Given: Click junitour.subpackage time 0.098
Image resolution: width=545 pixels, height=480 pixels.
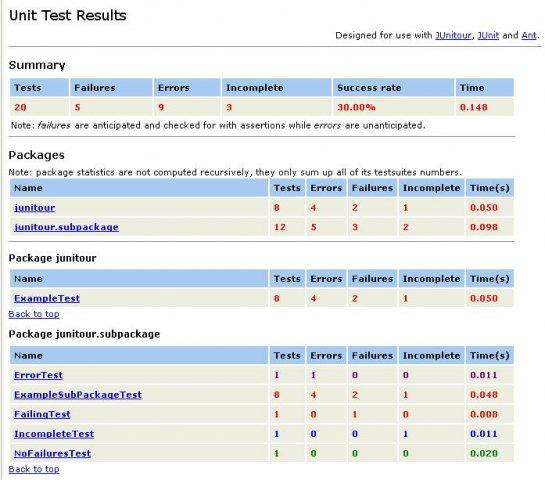Looking at the screenshot, I should 484,227.
